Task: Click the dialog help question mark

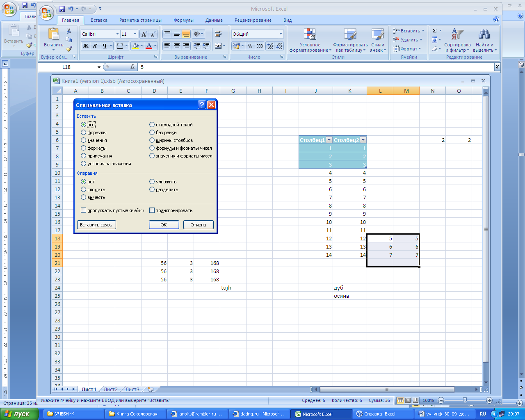Action: coord(202,105)
